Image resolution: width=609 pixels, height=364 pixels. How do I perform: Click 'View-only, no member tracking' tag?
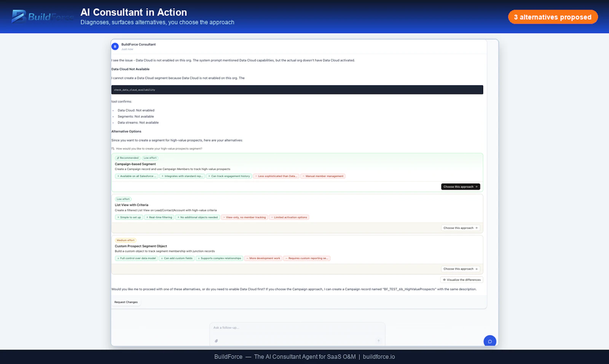(x=244, y=218)
